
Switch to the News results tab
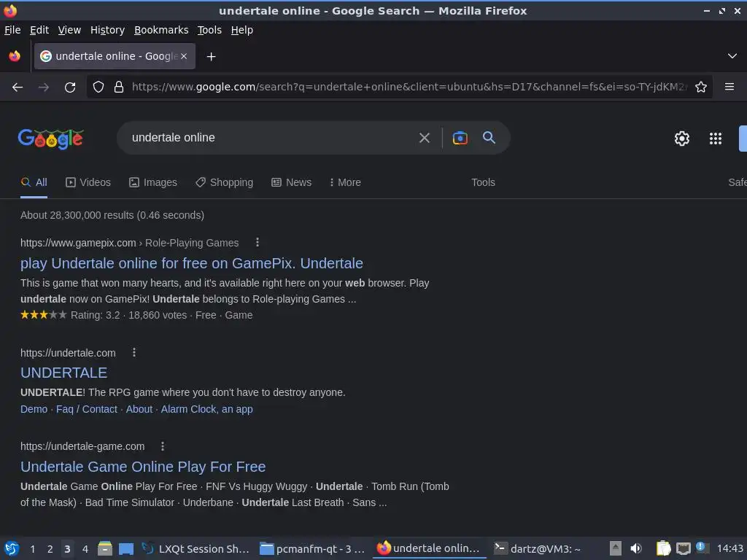(x=292, y=182)
